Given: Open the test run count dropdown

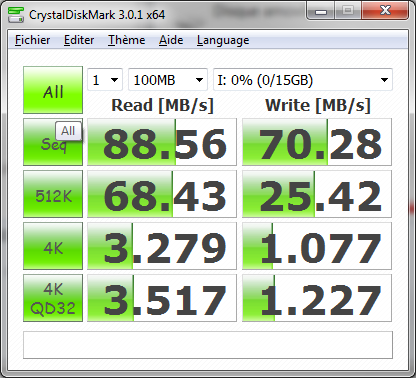Looking at the screenshot, I should tap(105, 80).
